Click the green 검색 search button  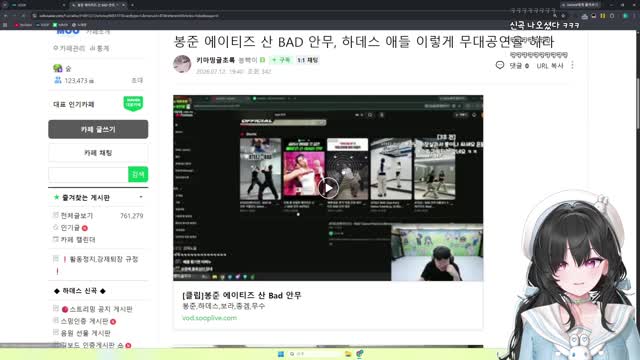(x=138, y=174)
